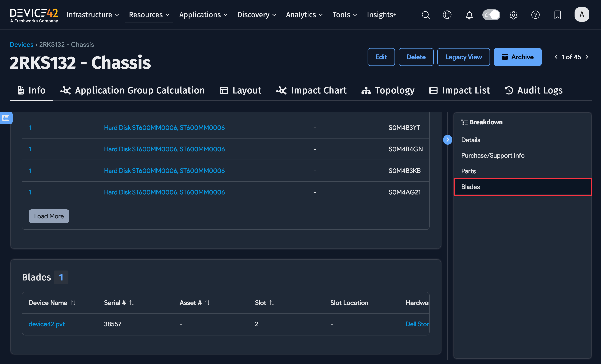The image size is (601, 364).
Task: Switch to the Topology tab
Action: 388,90
